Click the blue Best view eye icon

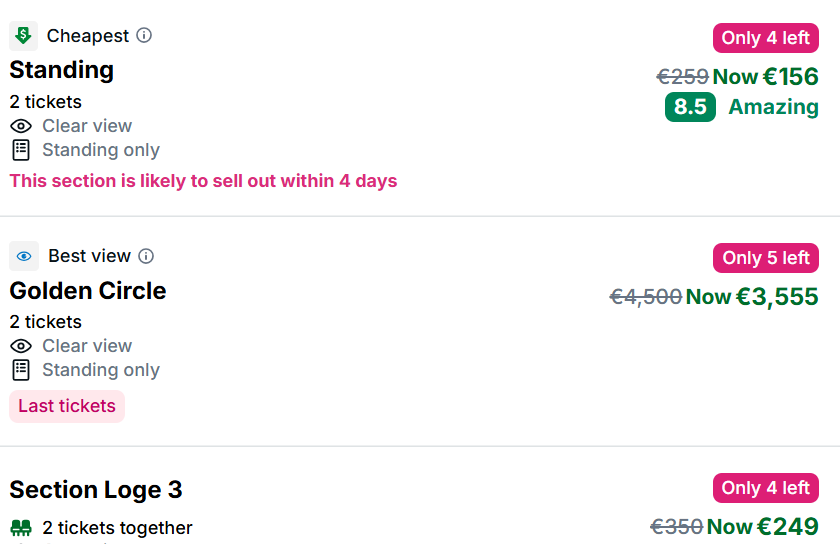24,256
